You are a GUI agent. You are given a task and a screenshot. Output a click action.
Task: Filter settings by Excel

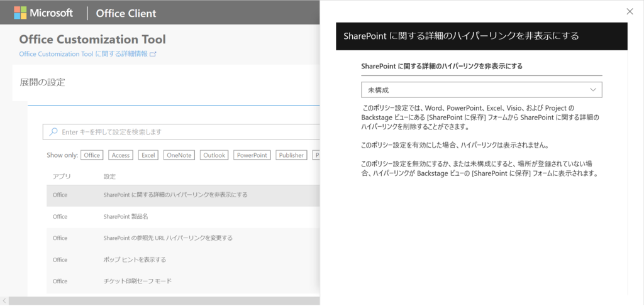[x=148, y=155]
